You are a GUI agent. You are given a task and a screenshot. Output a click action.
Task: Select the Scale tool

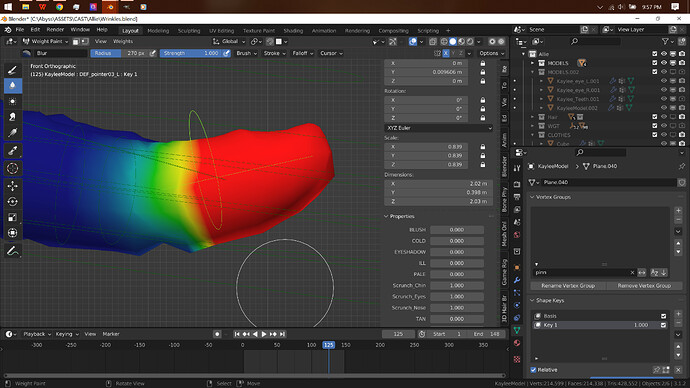coord(13,217)
